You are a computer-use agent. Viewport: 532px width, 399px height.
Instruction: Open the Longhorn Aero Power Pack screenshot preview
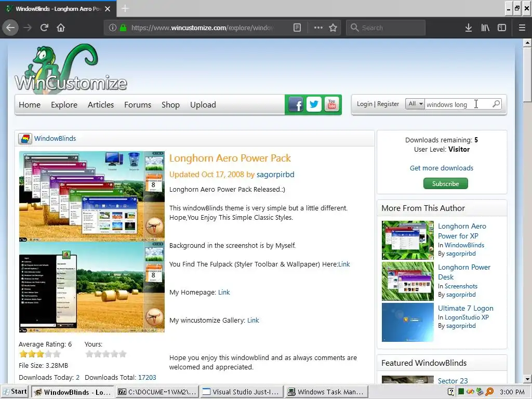(x=91, y=242)
